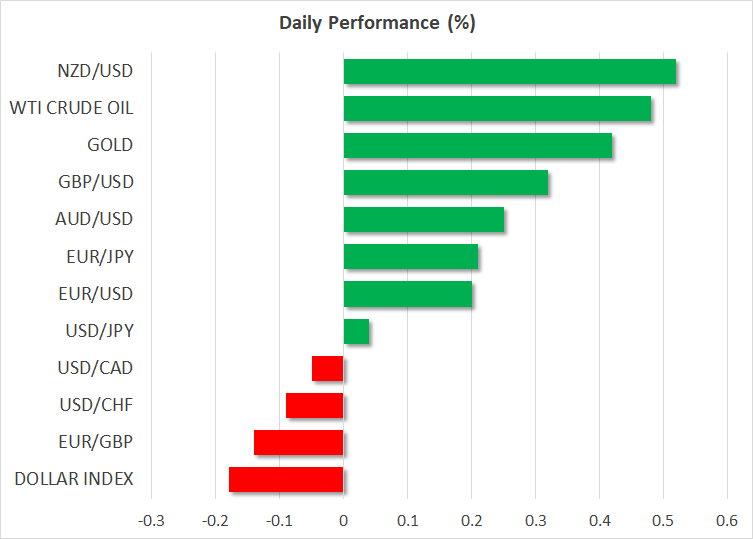
Task: Click the Daily Performance (%) chart title
Action: point(375,21)
